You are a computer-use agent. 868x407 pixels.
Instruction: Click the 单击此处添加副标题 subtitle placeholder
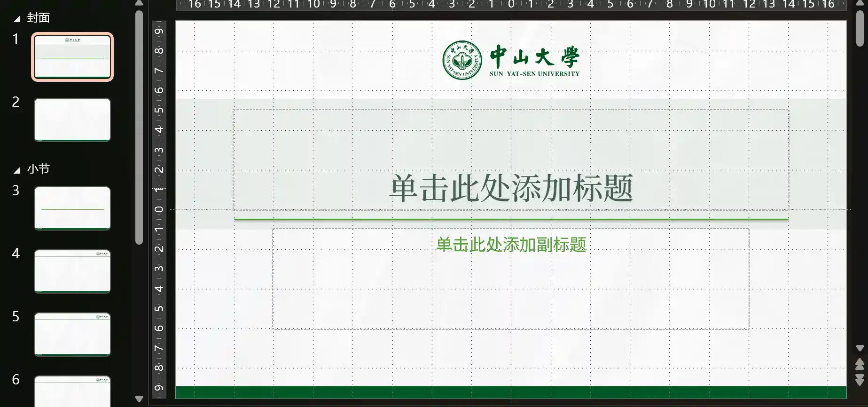511,245
